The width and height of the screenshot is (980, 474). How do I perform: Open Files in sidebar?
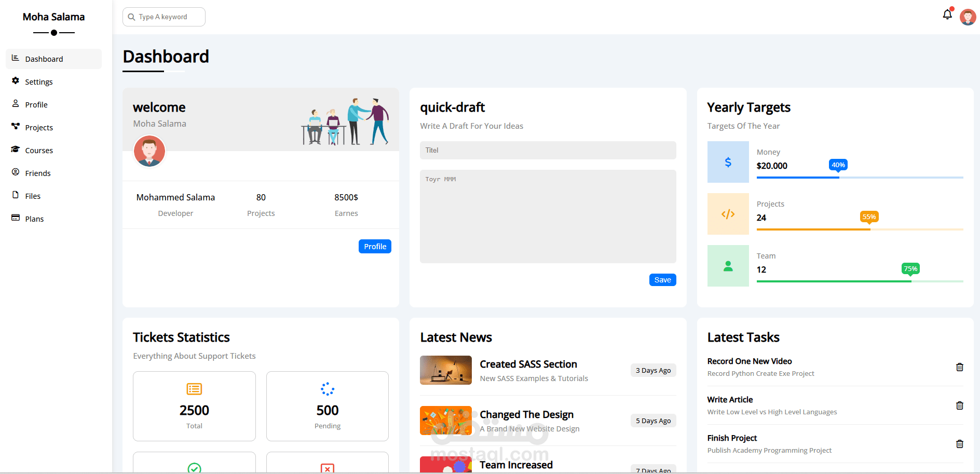53,196
